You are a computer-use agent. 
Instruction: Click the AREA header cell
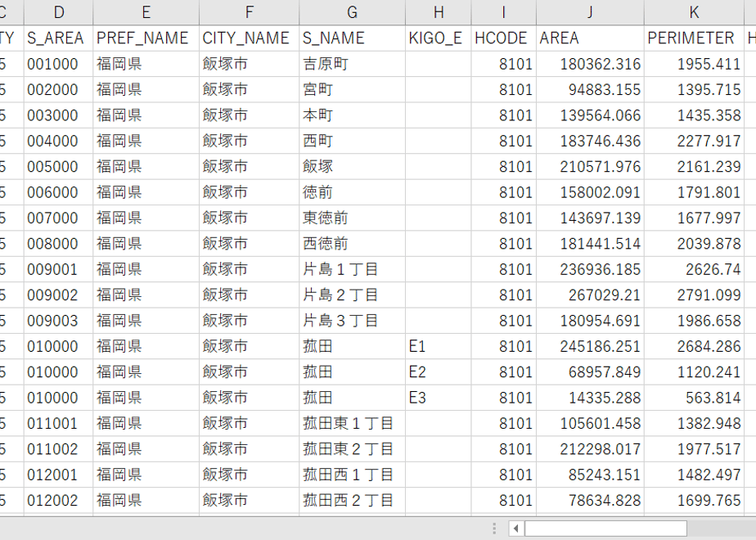click(590, 38)
